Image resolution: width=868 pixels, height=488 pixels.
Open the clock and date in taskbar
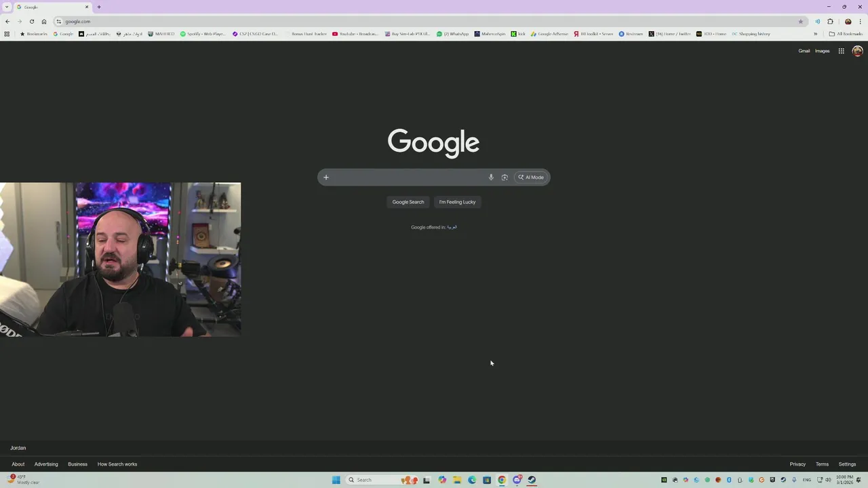(845, 480)
